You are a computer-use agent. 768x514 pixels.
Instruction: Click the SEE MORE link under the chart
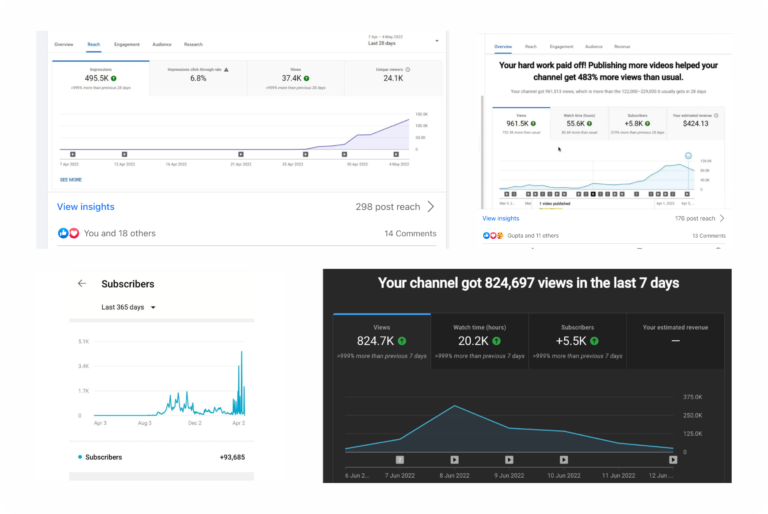pos(70,180)
